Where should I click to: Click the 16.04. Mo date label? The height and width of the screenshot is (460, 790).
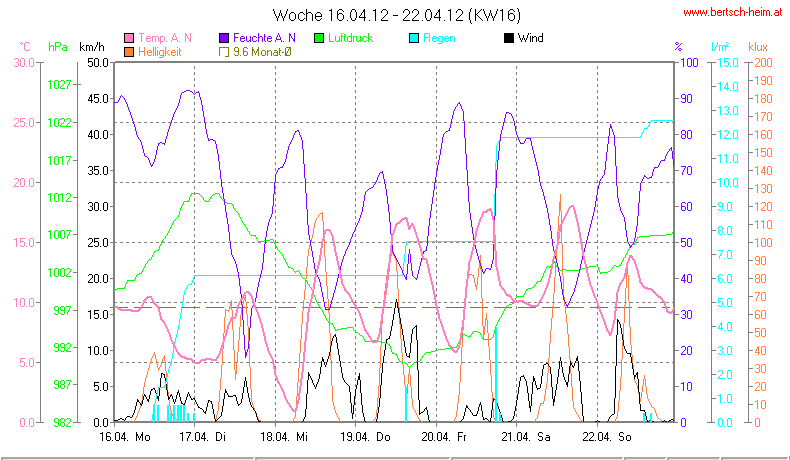124,437
